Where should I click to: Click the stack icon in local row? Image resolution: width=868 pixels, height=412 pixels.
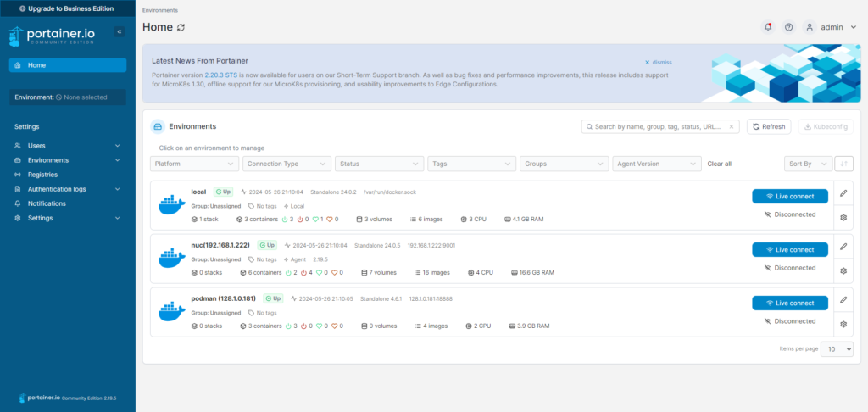pyautogui.click(x=194, y=220)
